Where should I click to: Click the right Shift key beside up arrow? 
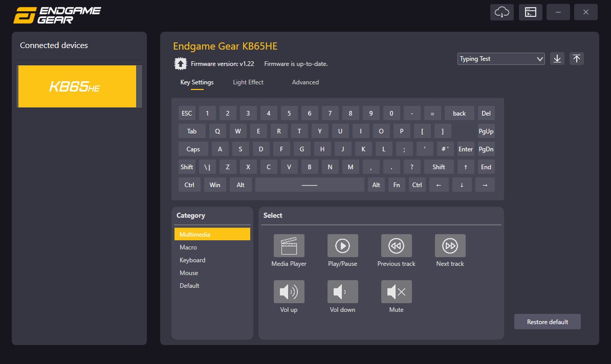tap(439, 167)
